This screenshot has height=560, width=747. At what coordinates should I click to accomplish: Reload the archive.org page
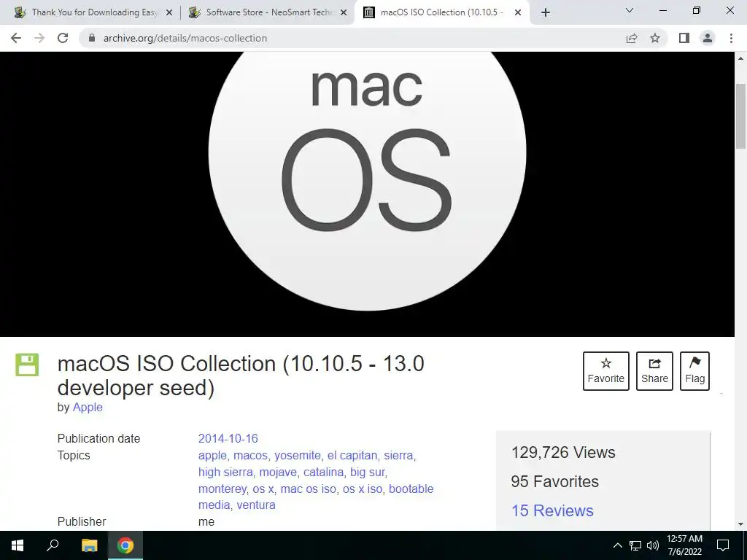[x=63, y=38]
